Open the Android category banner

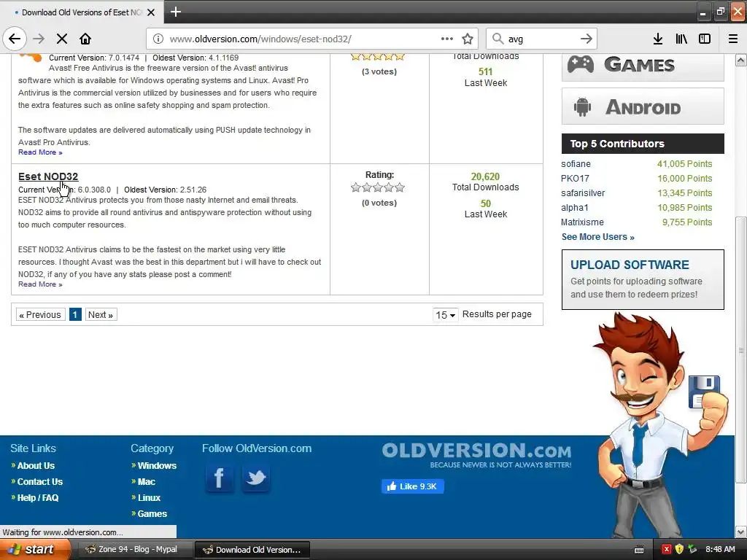click(643, 106)
